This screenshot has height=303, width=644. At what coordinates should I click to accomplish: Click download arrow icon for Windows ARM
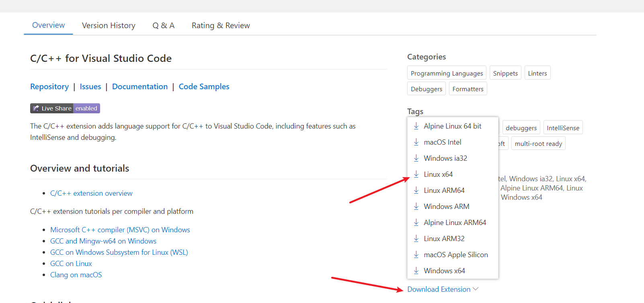[x=416, y=207]
